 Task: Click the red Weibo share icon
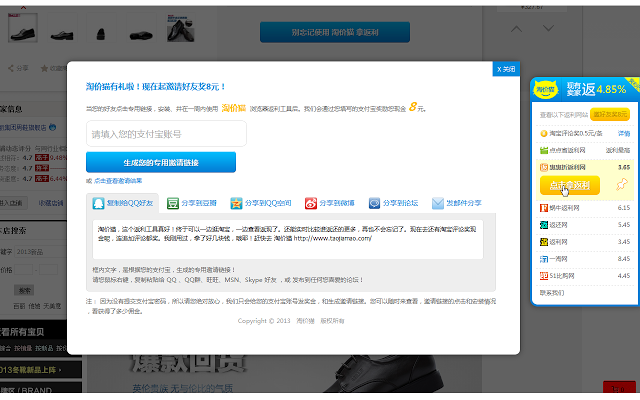pos(311,203)
